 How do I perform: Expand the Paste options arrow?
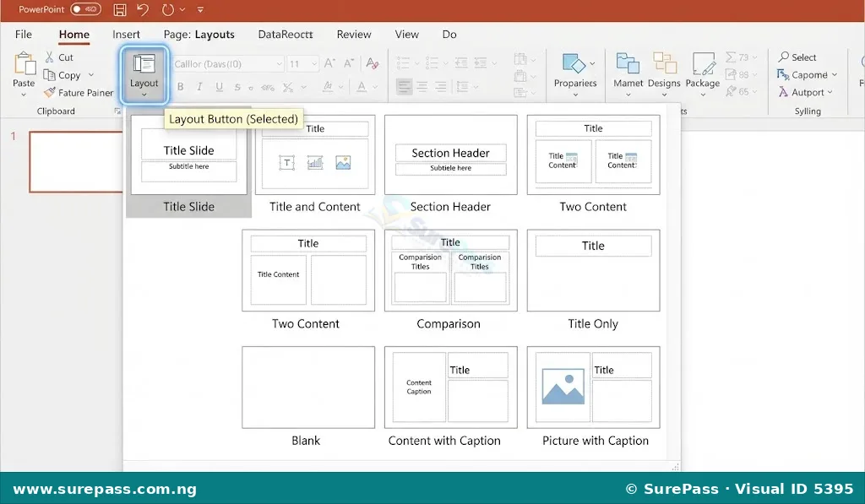coord(23,95)
